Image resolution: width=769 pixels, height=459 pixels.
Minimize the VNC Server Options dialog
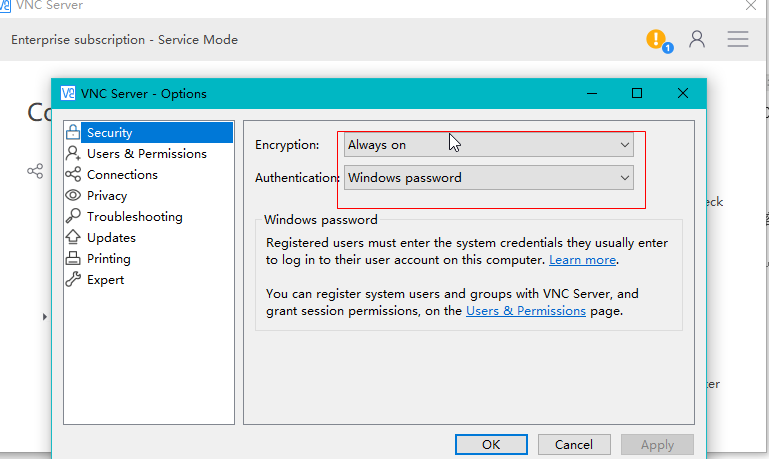[x=592, y=93]
